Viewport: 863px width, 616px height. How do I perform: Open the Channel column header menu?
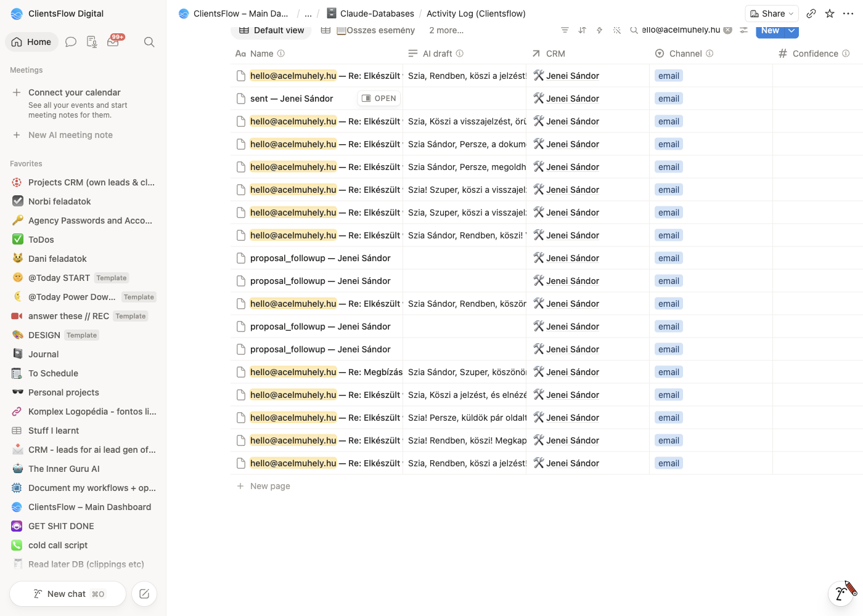click(711, 54)
